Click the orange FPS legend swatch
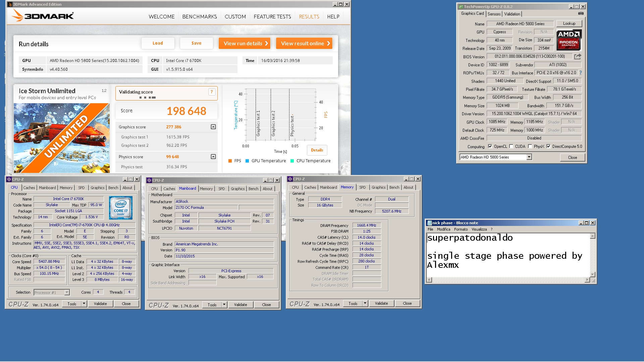The width and height of the screenshot is (644, 362). pos(230,161)
